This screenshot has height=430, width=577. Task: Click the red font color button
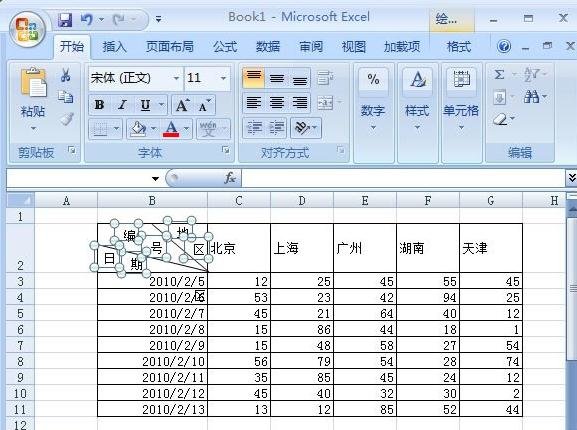(171, 129)
